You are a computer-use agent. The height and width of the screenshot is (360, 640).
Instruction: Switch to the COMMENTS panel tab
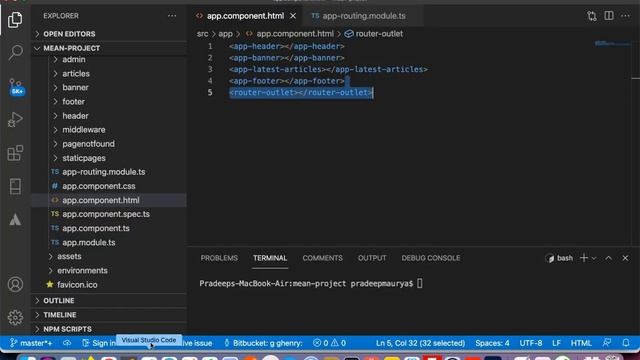pyautogui.click(x=322, y=258)
